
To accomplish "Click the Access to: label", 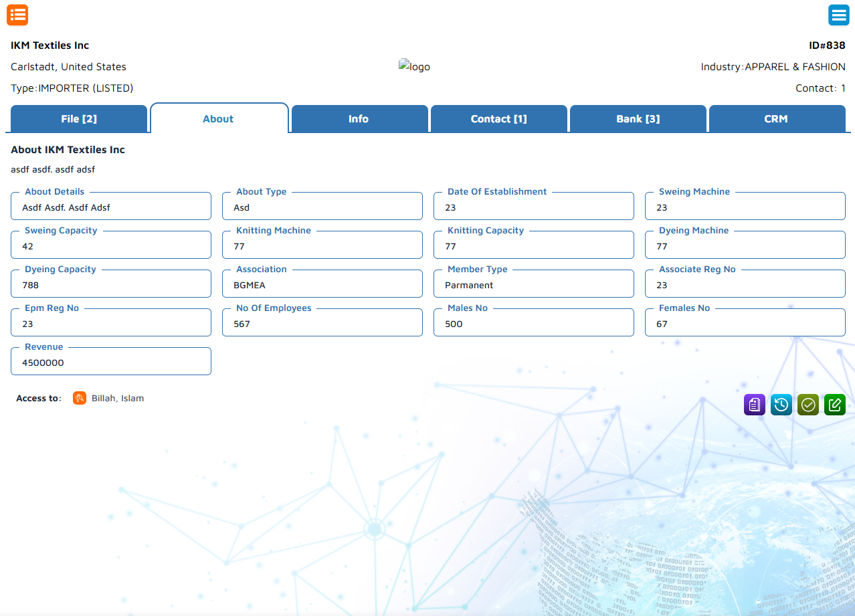I will 39,398.
